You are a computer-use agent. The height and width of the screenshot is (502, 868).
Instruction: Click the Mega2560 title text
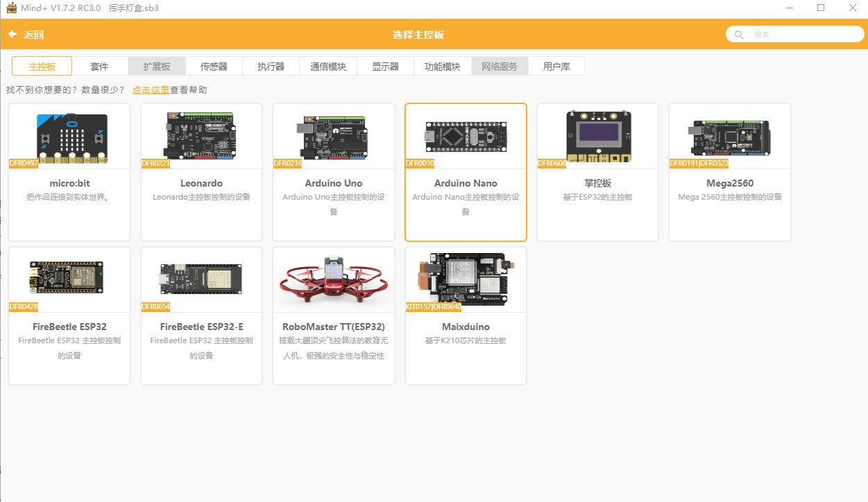pyautogui.click(x=730, y=183)
